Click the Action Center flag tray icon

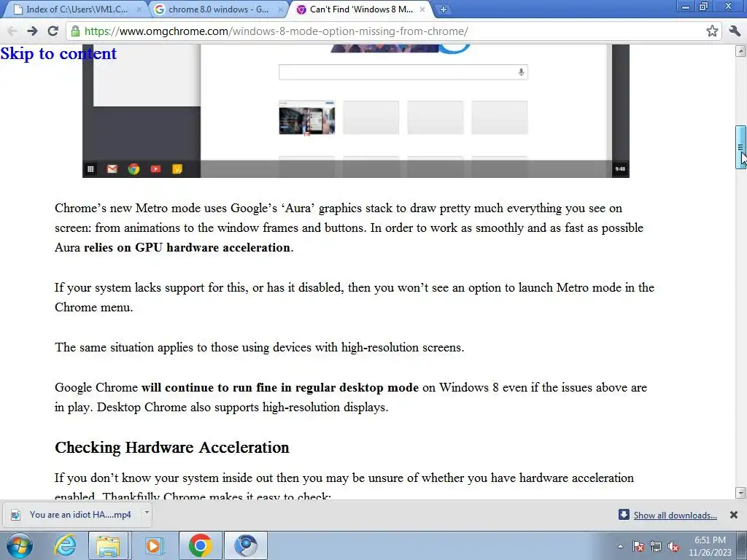click(638, 547)
